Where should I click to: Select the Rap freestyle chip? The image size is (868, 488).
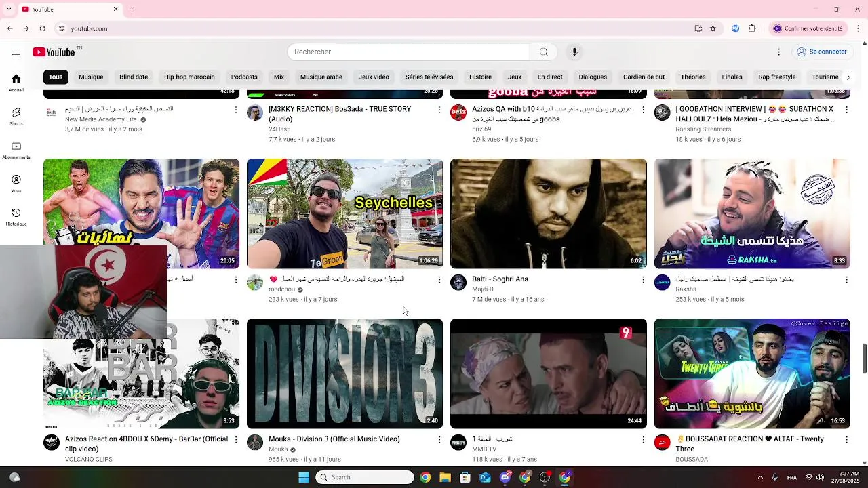click(x=777, y=77)
